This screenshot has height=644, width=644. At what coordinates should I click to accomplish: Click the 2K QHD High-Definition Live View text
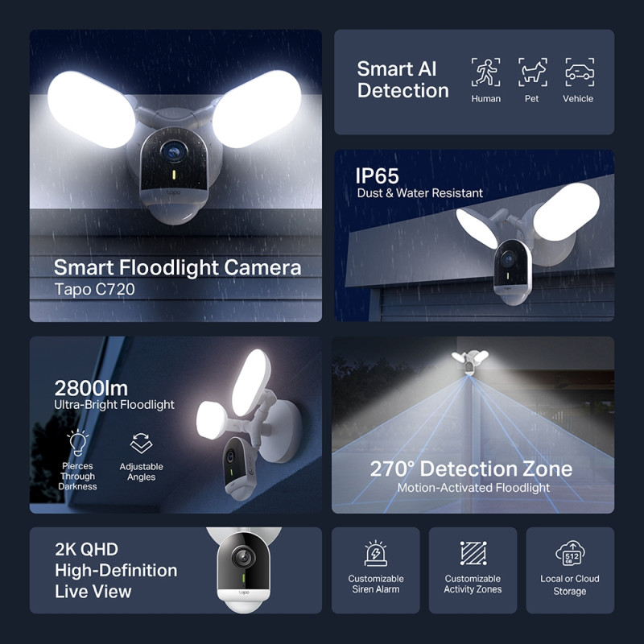click(x=116, y=571)
